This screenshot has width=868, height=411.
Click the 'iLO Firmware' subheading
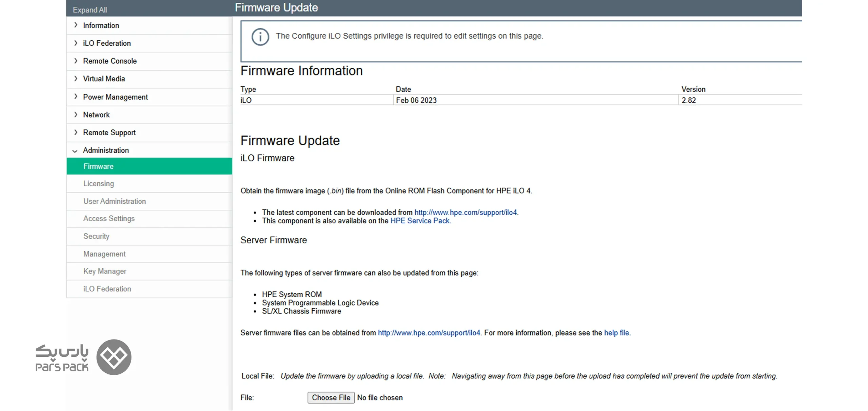pos(267,158)
